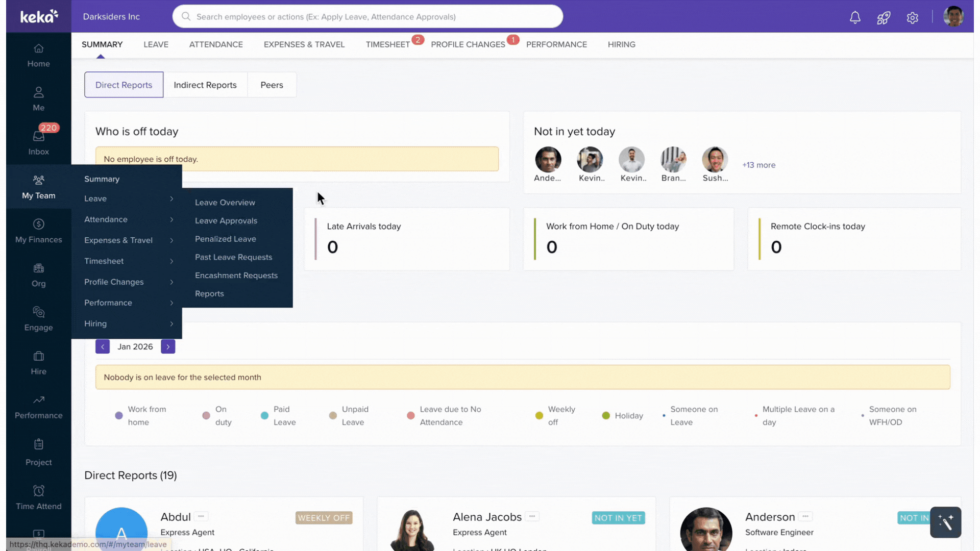Open the Engage sidebar section
The height and width of the screenshot is (551, 980).
coord(39,318)
